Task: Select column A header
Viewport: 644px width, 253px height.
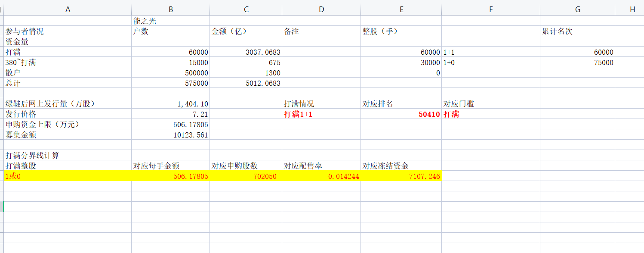Action: point(68,9)
